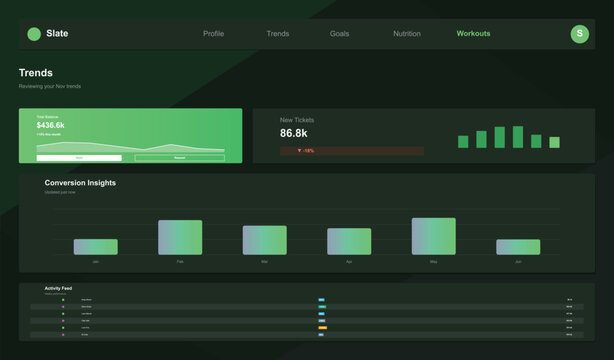The width and height of the screenshot is (614, 360).
Task: Click the lightest green mini bar in New Tickets
Action: (554, 143)
